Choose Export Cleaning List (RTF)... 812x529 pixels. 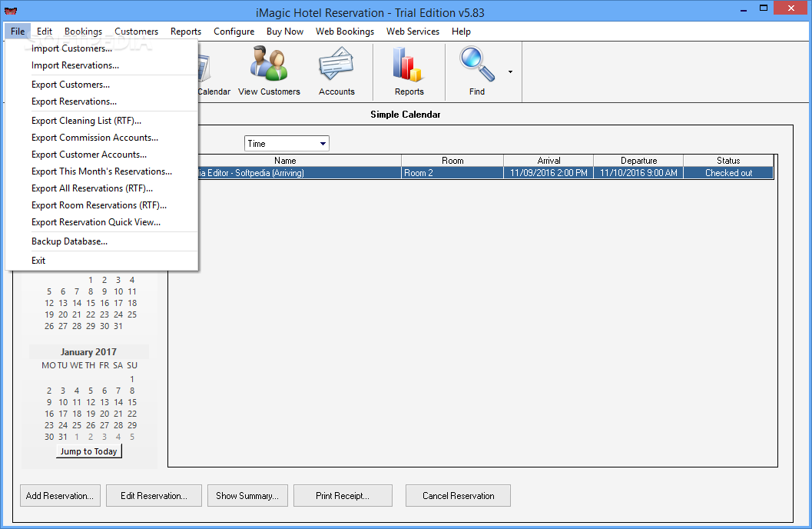tap(102, 121)
